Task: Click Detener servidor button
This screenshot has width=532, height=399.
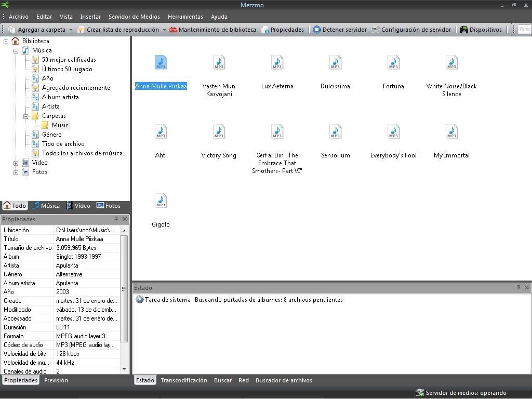Action: (340, 30)
